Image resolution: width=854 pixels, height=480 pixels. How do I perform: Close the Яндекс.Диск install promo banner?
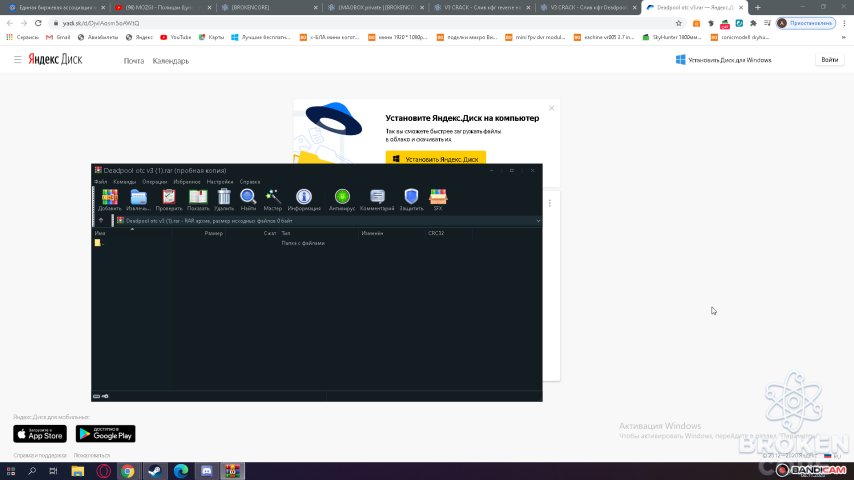click(x=552, y=108)
